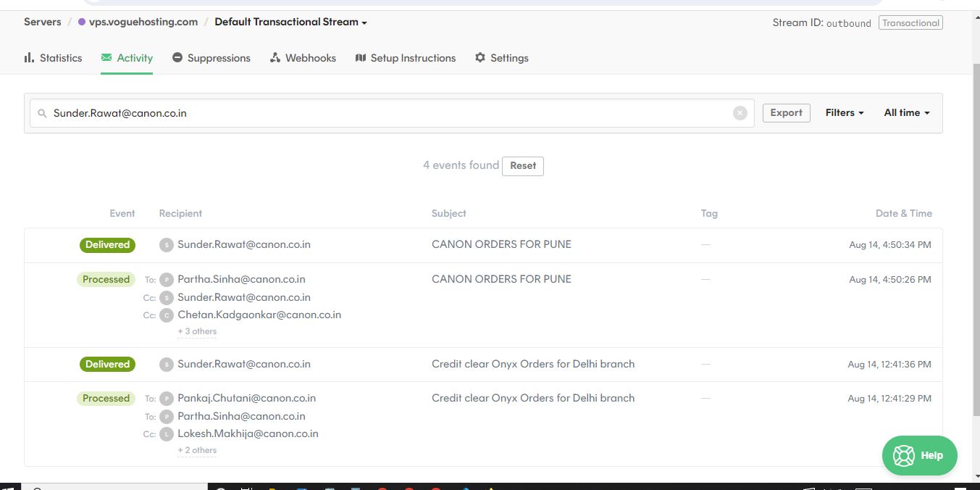Open the All time date range dropdown
The height and width of the screenshot is (490, 980).
pos(907,113)
